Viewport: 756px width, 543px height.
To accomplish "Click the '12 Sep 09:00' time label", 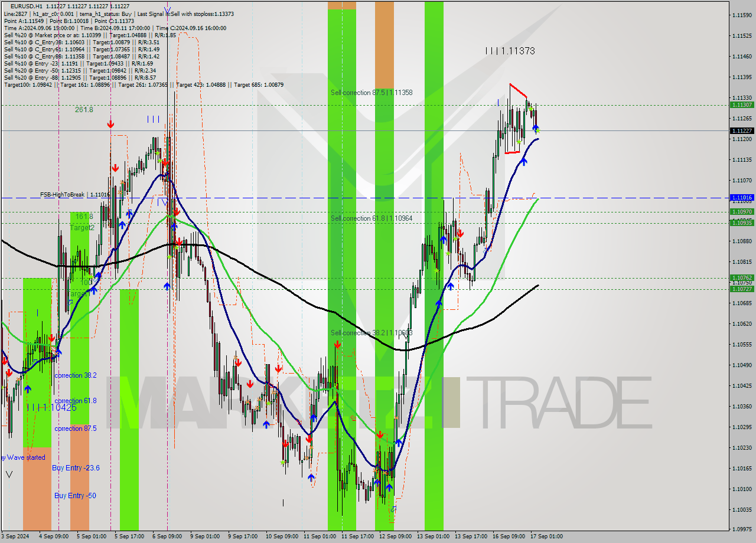I will coord(395,537).
